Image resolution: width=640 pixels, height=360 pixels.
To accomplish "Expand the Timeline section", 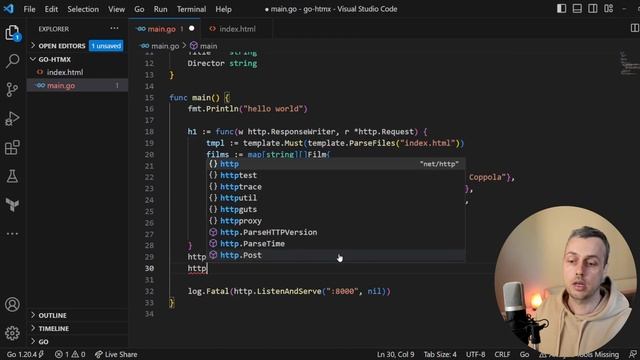I will pos(78,328).
